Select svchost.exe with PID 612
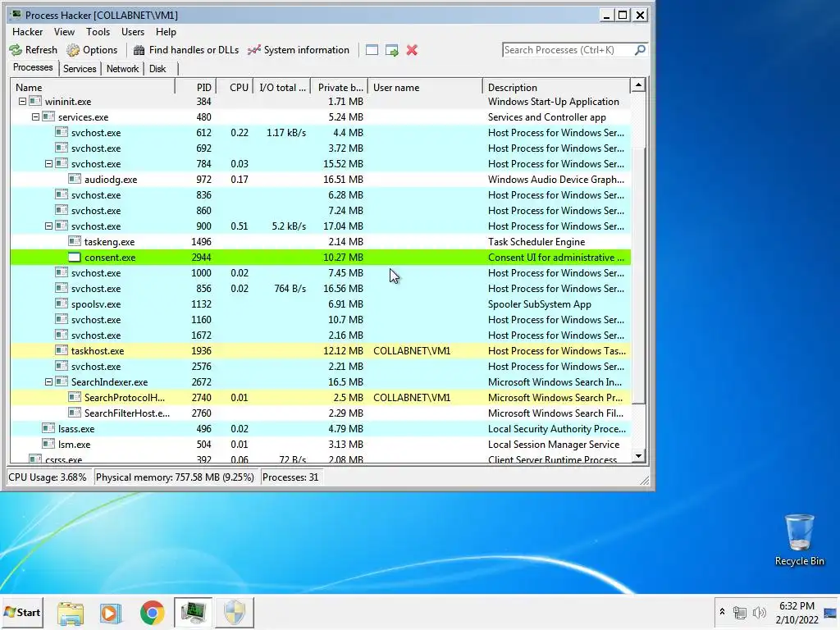Screen dimensions: 840x630 (321, 132)
